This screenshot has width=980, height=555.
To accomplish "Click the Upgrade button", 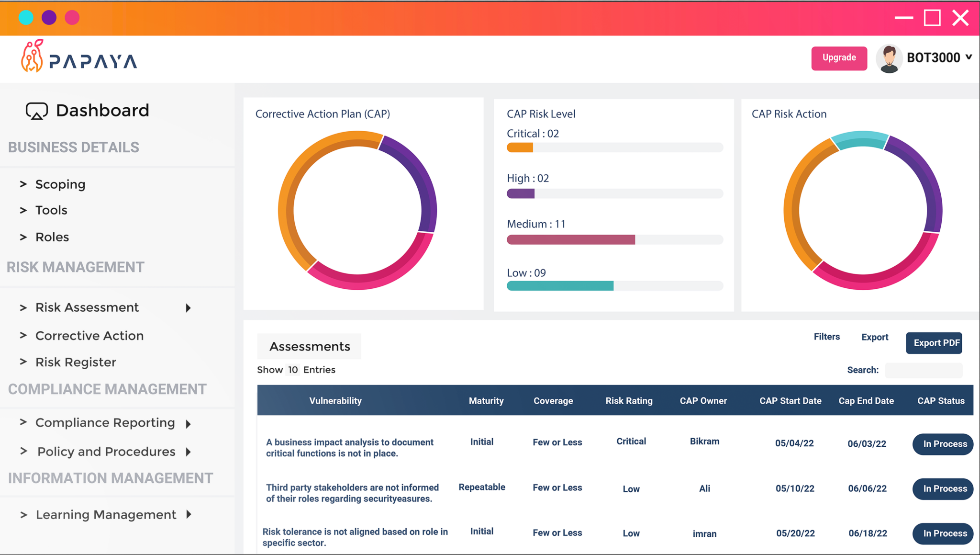I will (x=839, y=58).
